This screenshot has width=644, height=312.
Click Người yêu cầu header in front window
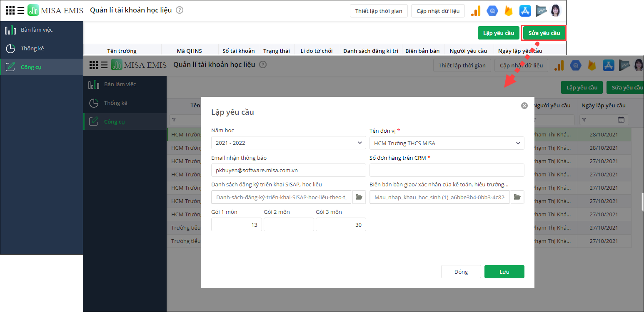coord(552,105)
